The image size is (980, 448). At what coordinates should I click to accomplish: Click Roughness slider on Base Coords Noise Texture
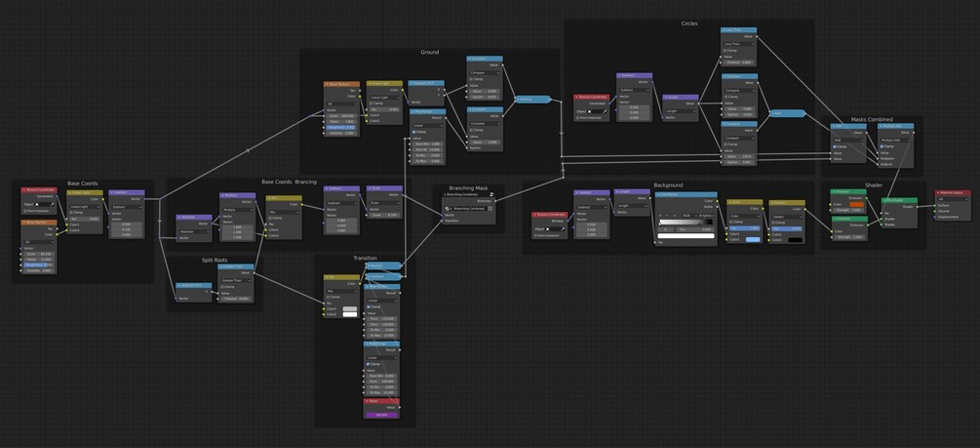click(39, 265)
